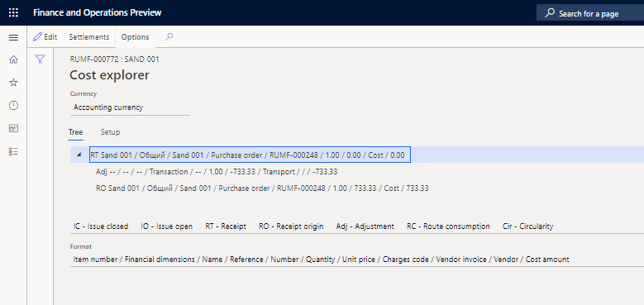
Task: Click the 'Adj - Adjustment' legend text
Action: point(365,226)
